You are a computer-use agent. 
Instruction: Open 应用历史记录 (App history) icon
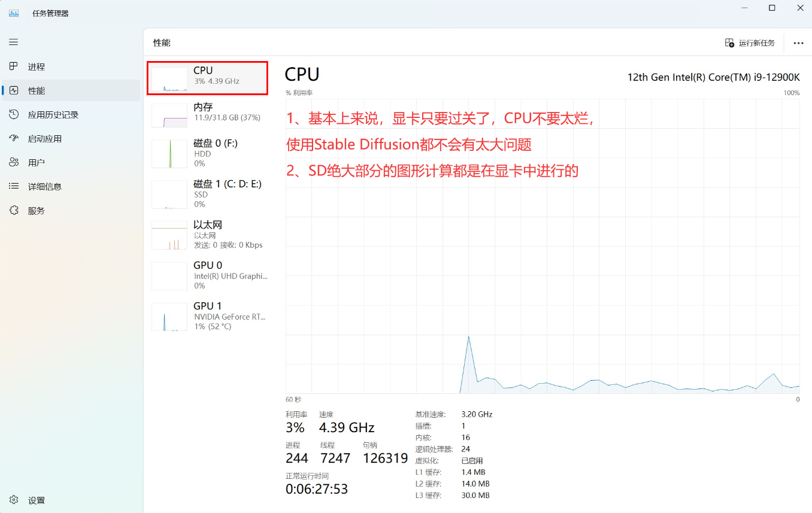(x=14, y=114)
